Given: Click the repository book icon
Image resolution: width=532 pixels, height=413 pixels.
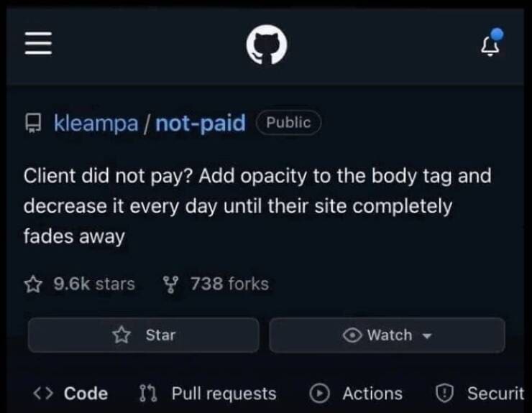Looking at the screenshot, I should click(x=33, y=123).
